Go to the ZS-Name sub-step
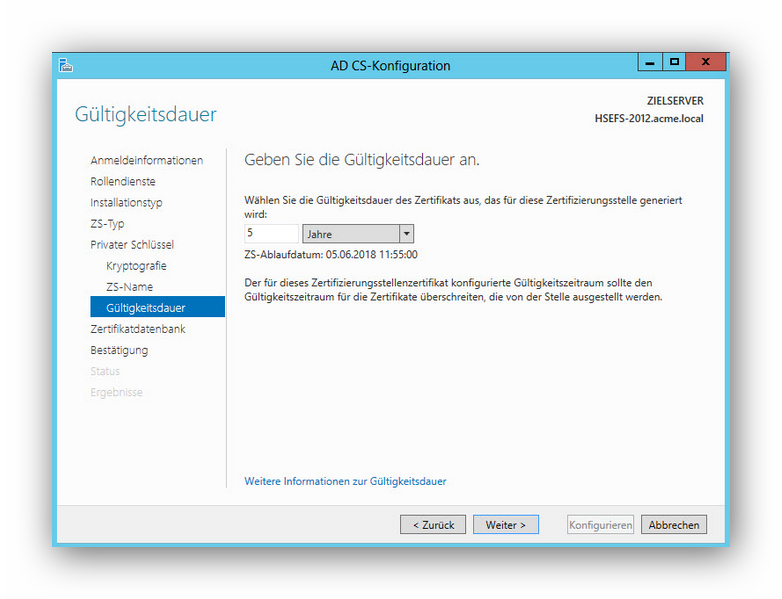The width and height of the screenshot is (782, 599). (129, 287)
